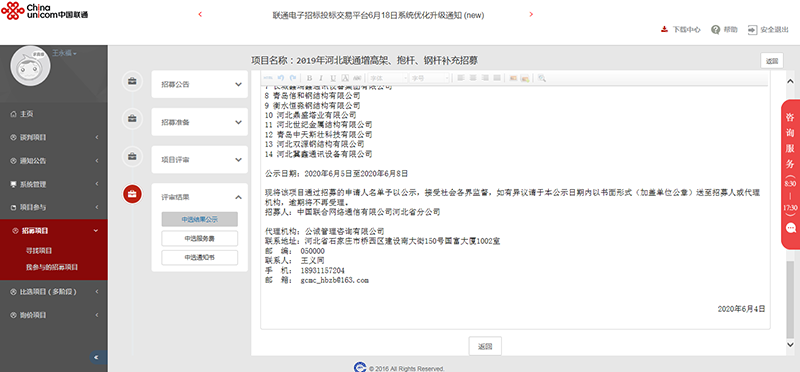Open the 字体 font family dropdown
Image resolution: width=800 pixels, height=372 pixels.
388,78
